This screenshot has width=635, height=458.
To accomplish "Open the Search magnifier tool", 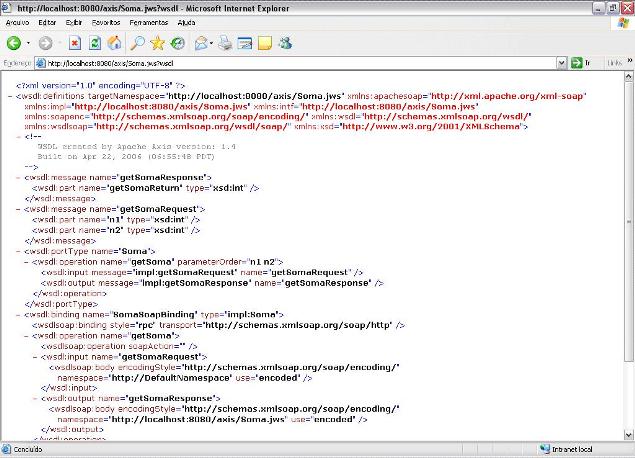I will (x=137, y=44).
